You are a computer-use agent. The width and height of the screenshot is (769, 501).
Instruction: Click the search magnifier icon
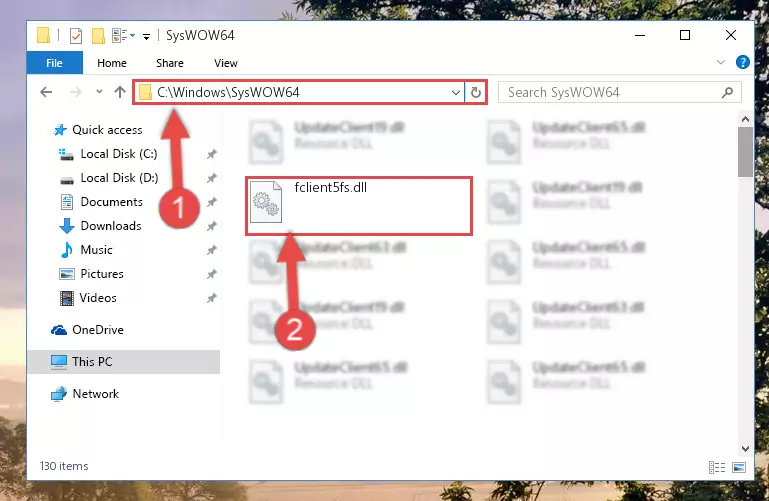[727, 92]
